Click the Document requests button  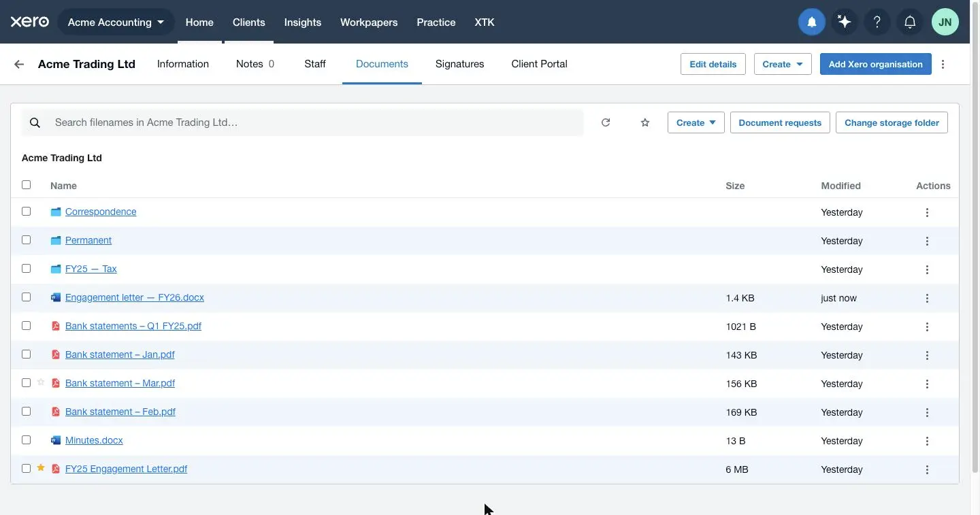780,122
